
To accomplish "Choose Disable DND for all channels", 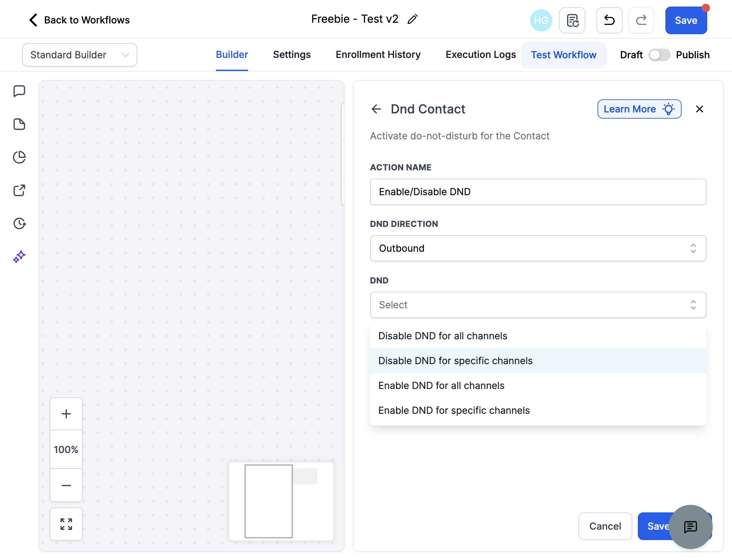I will (x=538, y=336).
